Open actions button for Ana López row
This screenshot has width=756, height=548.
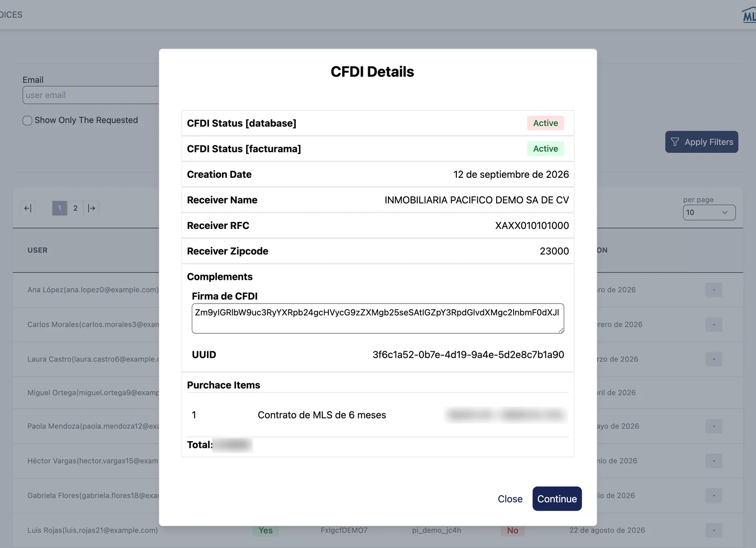pos(714,290)
